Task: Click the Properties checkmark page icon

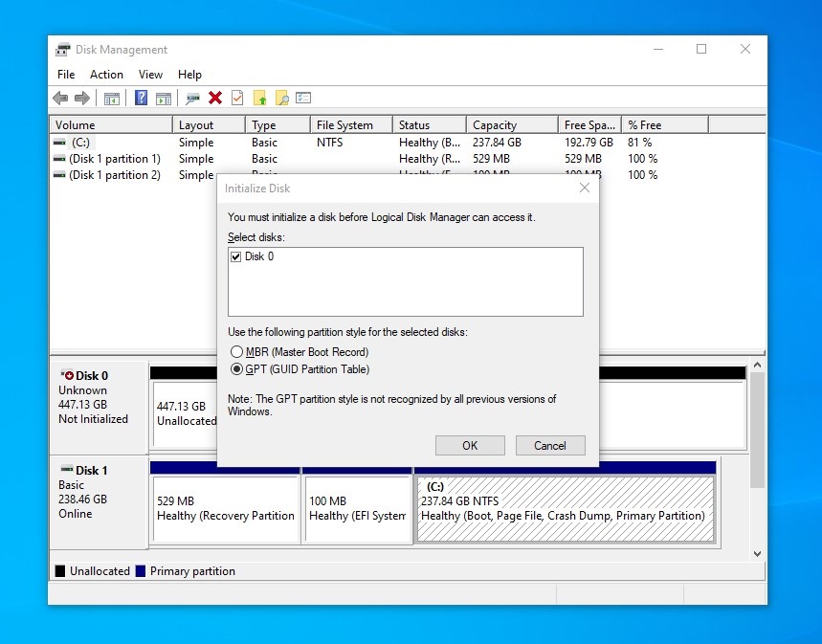Action: [237, 98]
